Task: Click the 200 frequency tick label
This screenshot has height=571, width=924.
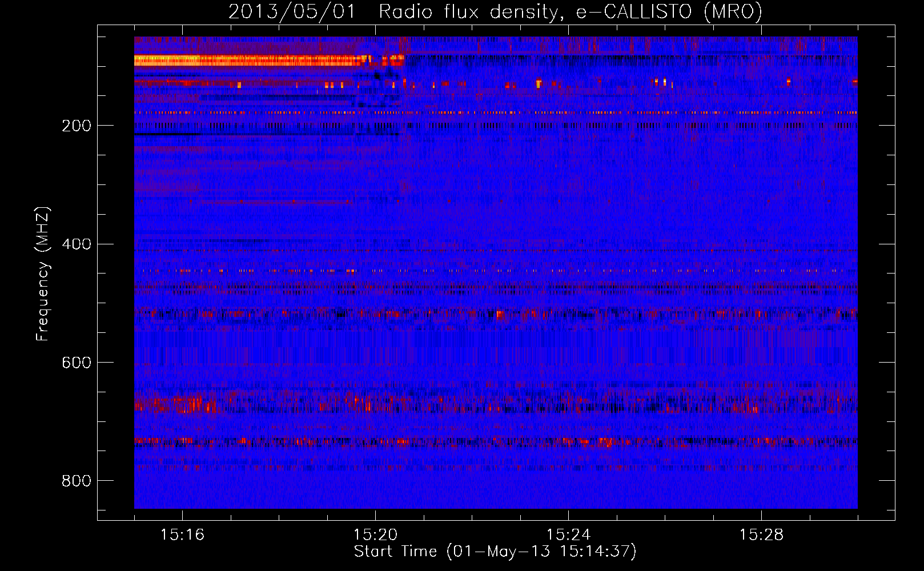Action: pos(76,126)
